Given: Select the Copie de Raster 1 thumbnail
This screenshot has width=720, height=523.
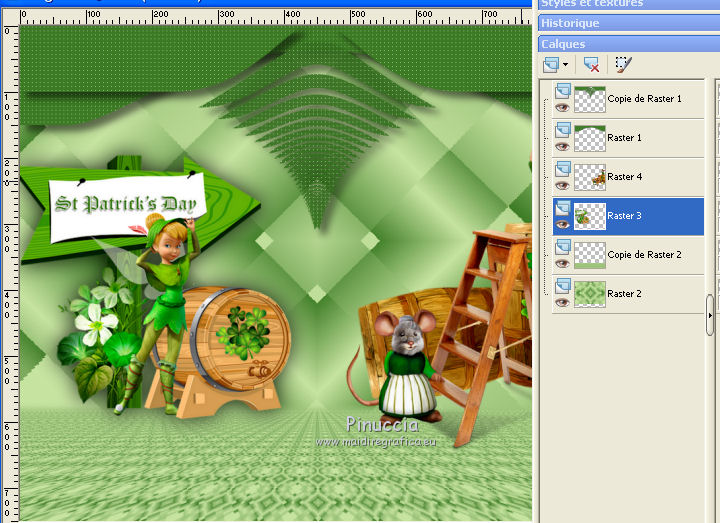Looking at the screenshot, I should pyautogui.click(x=590, y=99).
